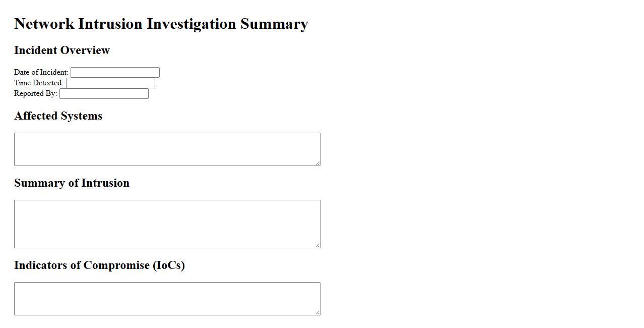The image size is (644, 328).
Task: Click the 'Time Detected:' label text
Action: tap(39, 83)
